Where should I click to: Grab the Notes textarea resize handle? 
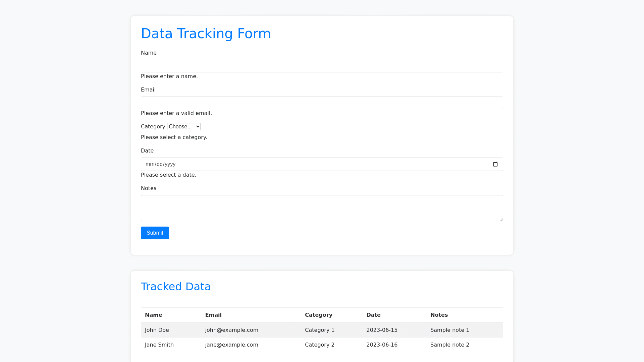(501, 219)
